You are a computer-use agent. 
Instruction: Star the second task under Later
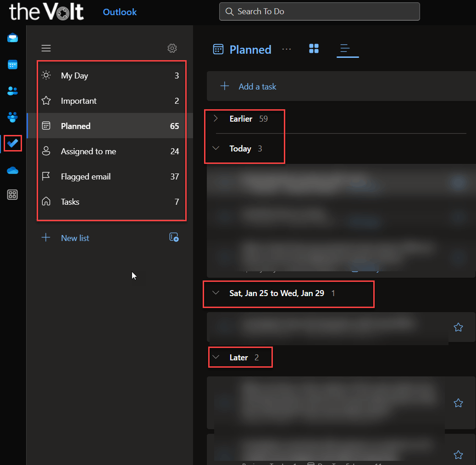click(459, 454)
